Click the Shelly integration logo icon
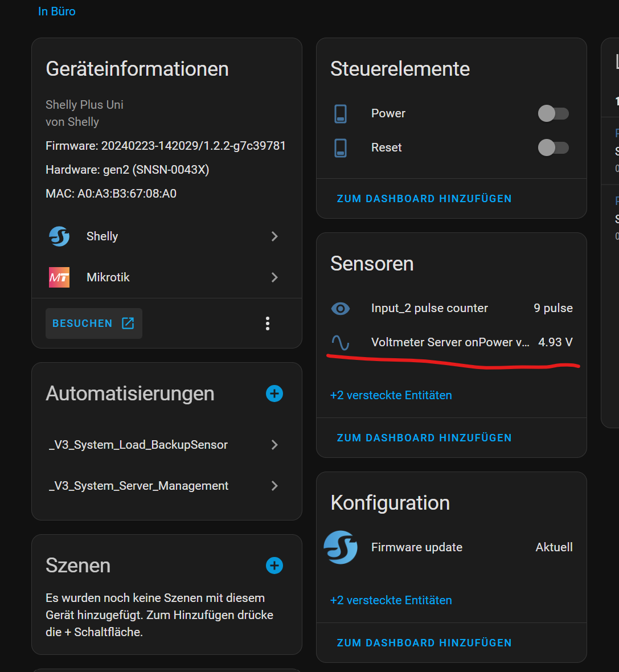The image size is (619, 672). click(x=59, y=236)
